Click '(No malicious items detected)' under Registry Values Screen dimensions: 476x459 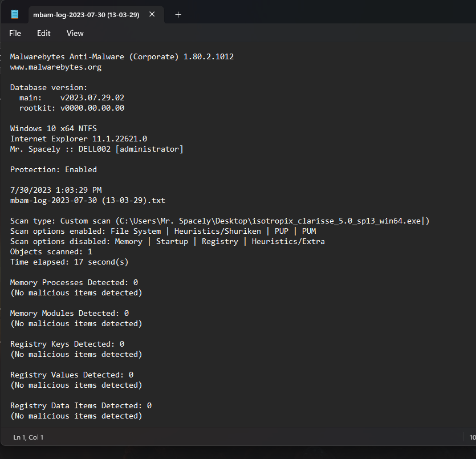click(76, 385)
